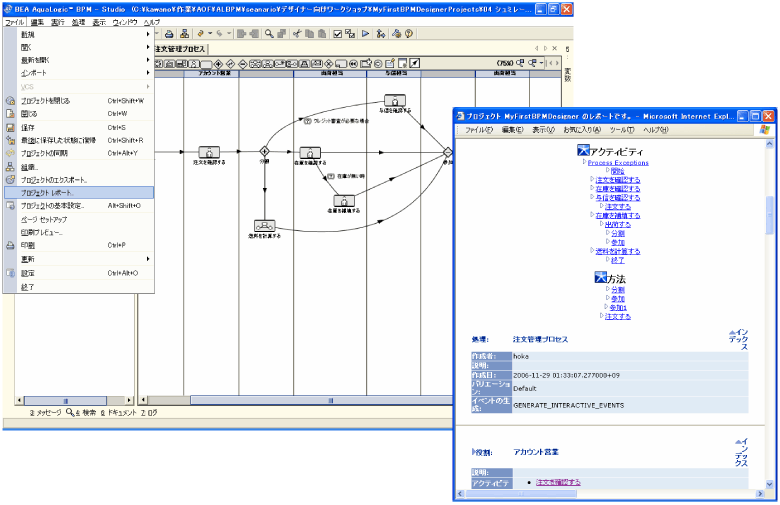The height and width of the screenshot is (505, 780).
Task: Select the rewind circle palette icon
Action: click(353, 64)
